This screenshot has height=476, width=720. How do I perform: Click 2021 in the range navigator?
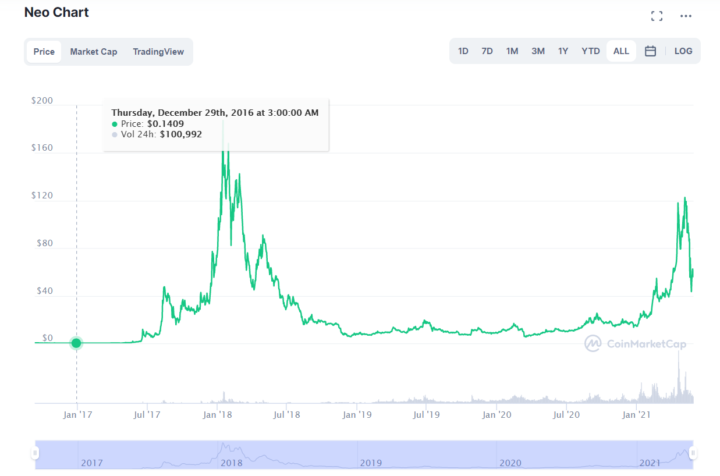(650, 463)
